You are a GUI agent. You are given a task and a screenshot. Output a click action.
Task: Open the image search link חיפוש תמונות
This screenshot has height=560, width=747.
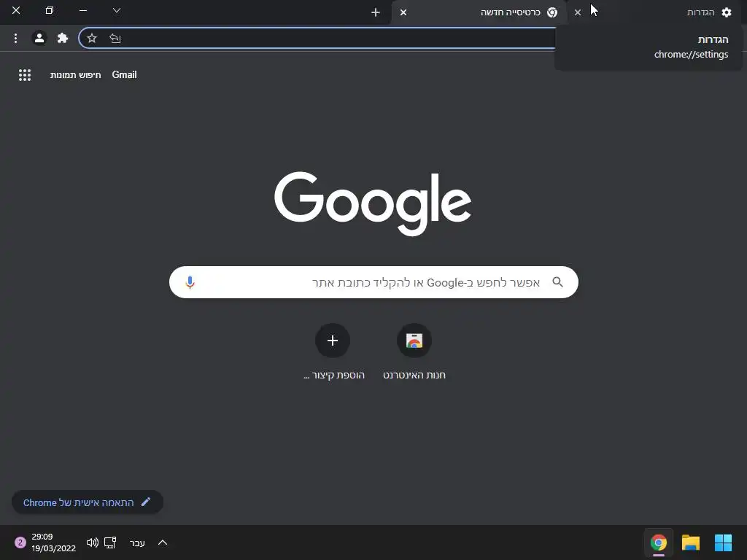pos(75,75)
